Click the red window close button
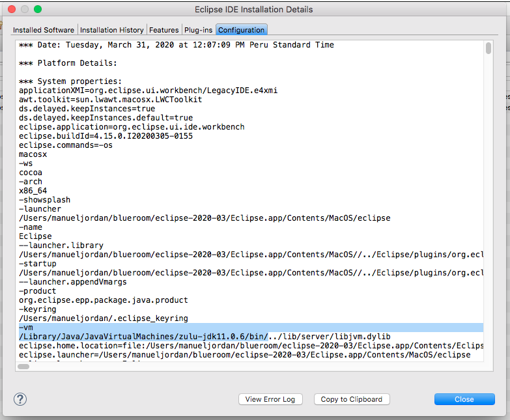510x420 pixels. 12,9
